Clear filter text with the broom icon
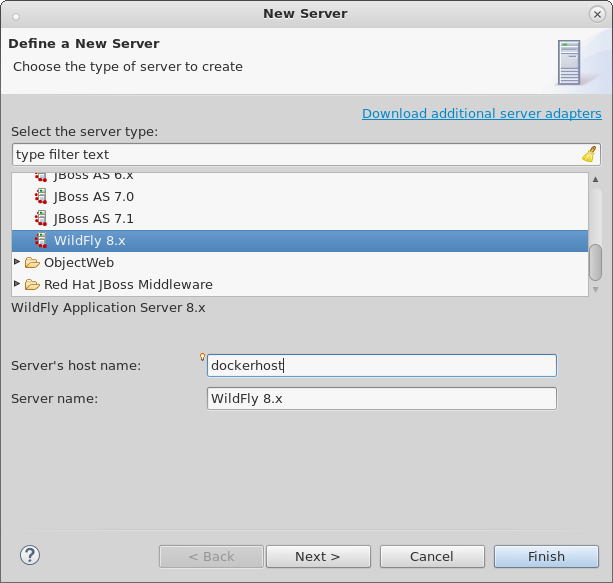Viewport: 613px width, 583px height. [x=589, y=155]
